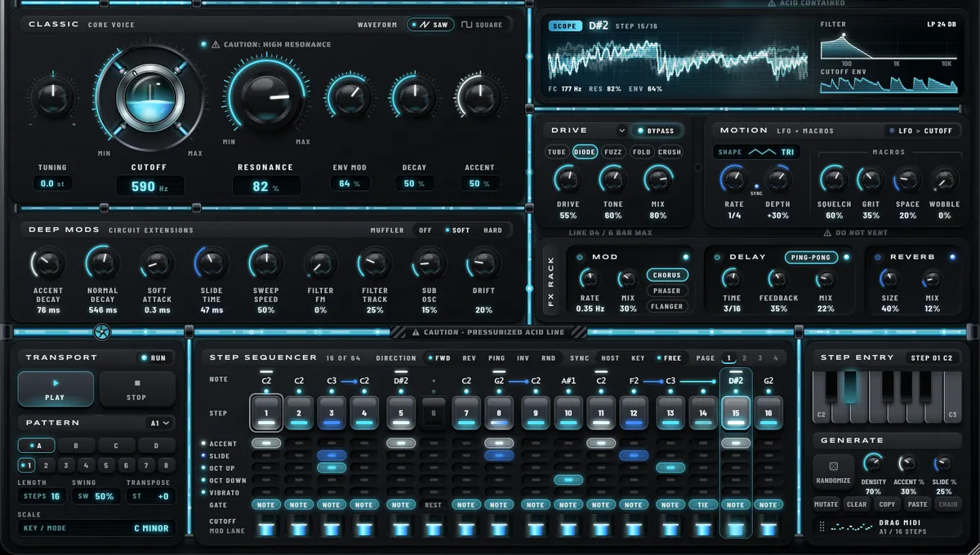Click the MOD effect power icon

580,257
